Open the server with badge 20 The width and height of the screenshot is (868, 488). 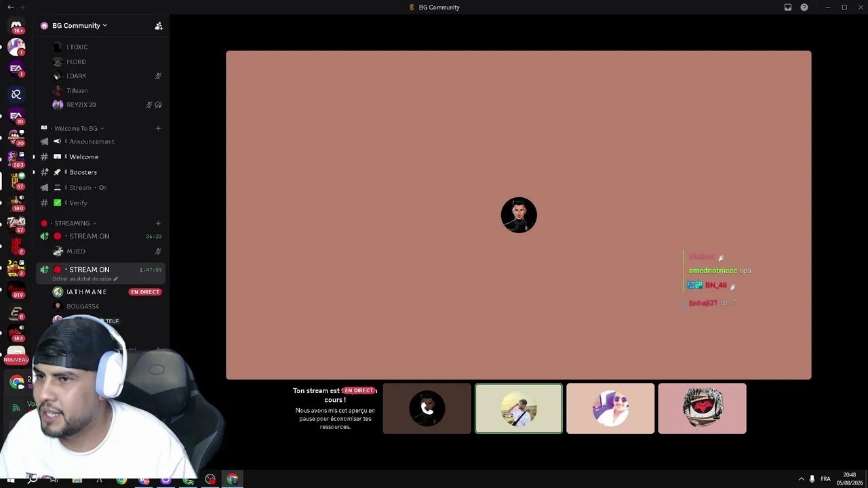click(16, 138)
